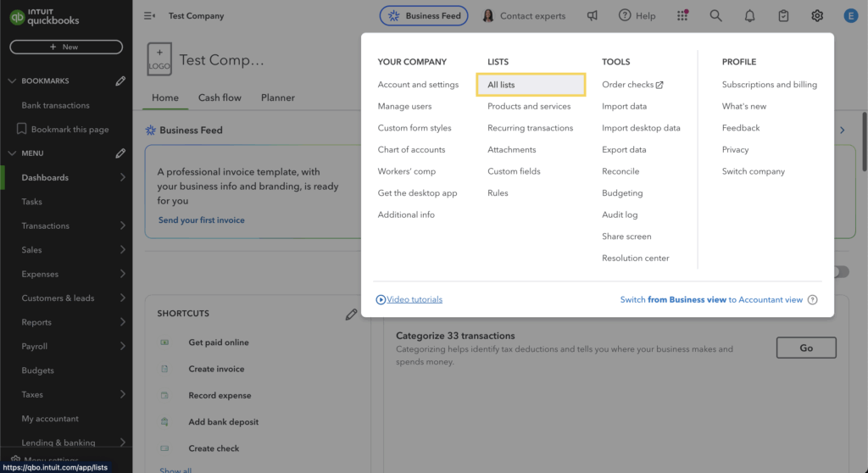Viewport: 868px width, 473px height.
Task: Click the Send your first invoice link
Action: point(201,220)
